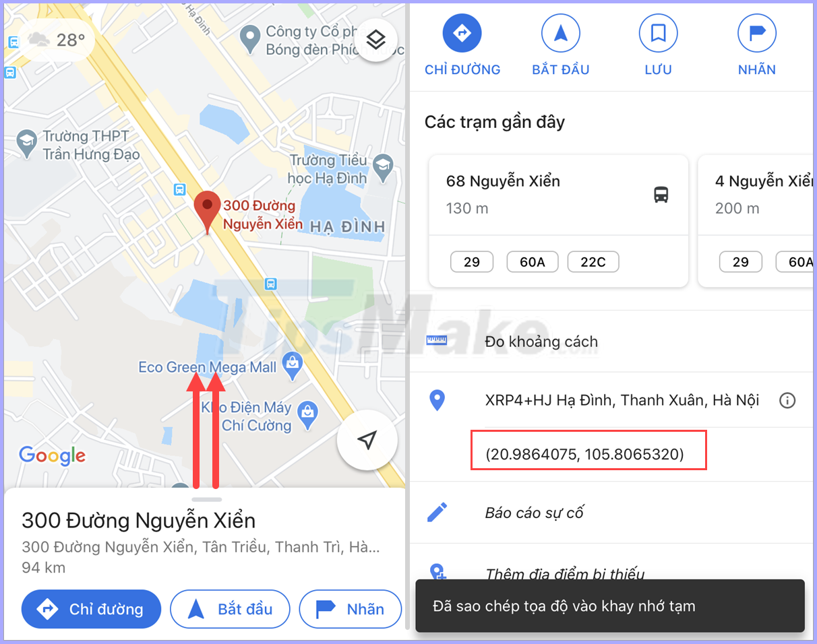This screenshot has width=817, height=644.
Task: Select bus route 22C chip
Action: pos(593,262)
